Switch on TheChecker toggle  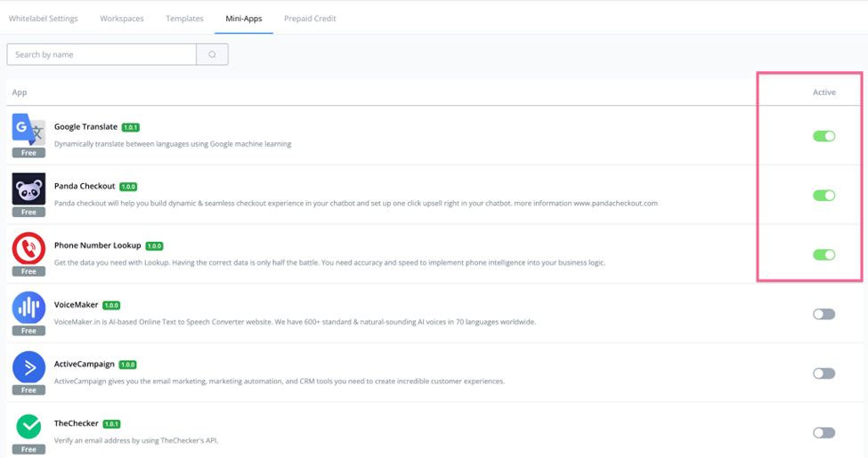point(823,432)
